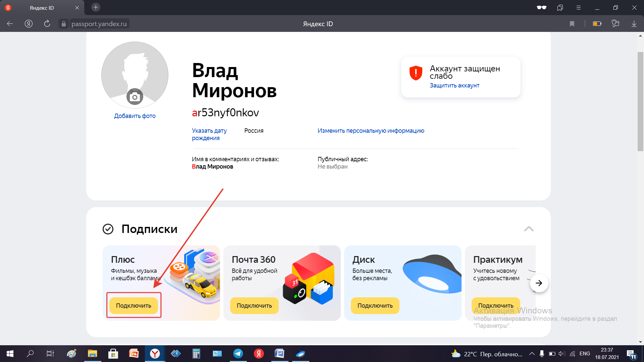
Task: Click the browser back arrow
Action: point(10,24)
